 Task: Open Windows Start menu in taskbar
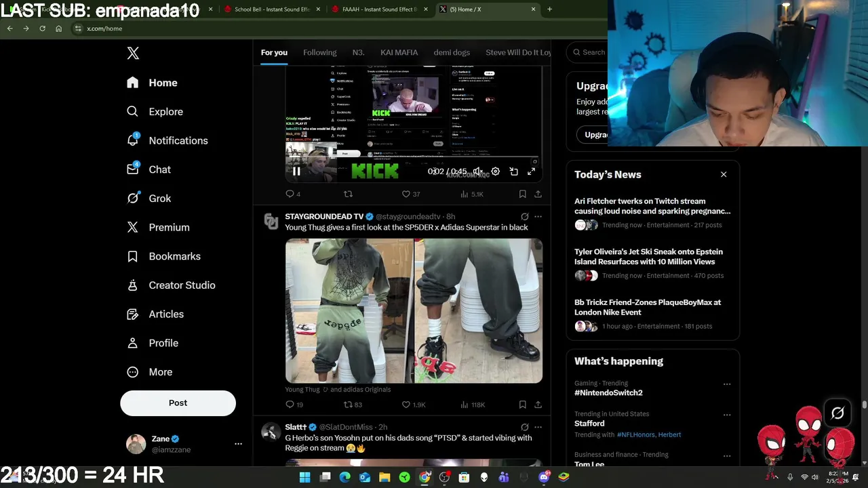click(304, 477)
